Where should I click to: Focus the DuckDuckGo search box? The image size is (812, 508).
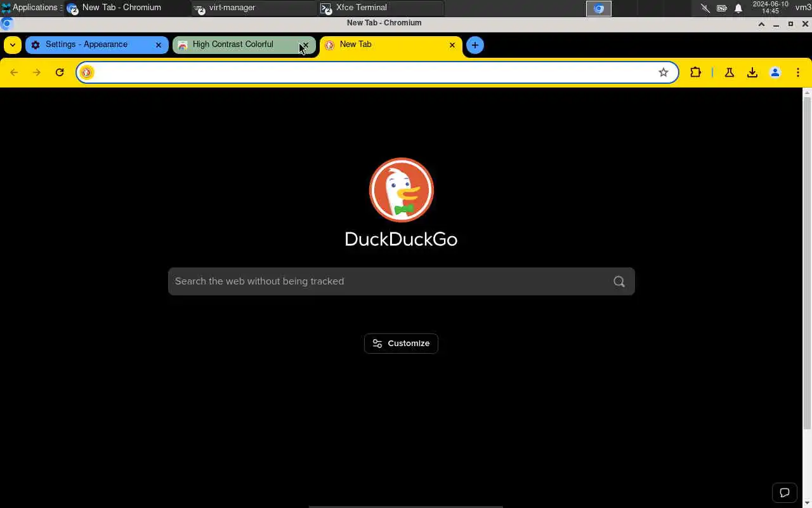tap(402, 281)
